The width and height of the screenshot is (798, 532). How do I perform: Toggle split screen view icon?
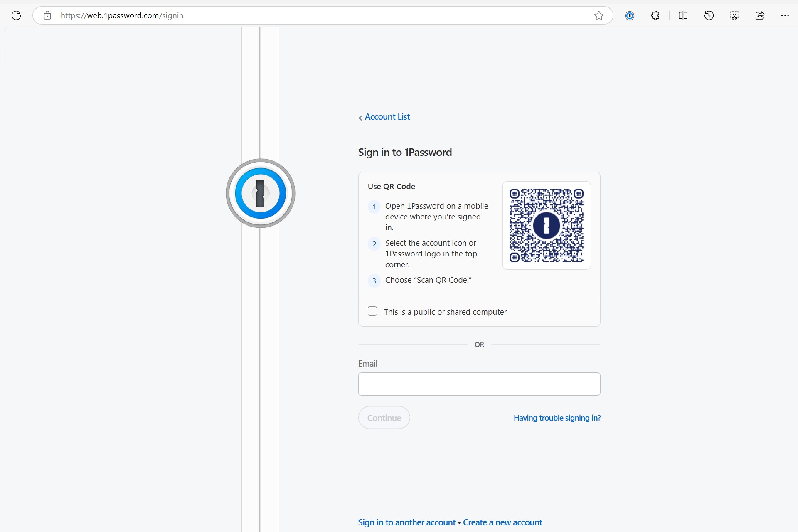pos(683,15)
